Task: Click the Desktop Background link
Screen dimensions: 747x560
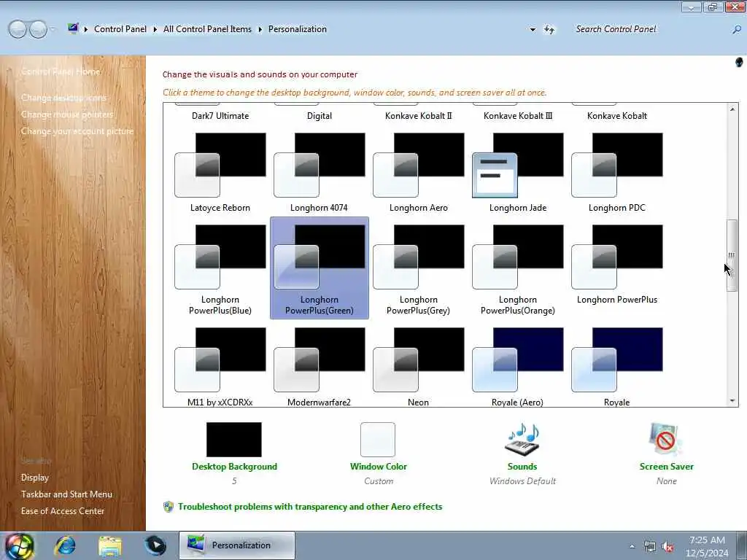Action: (234, 467)
